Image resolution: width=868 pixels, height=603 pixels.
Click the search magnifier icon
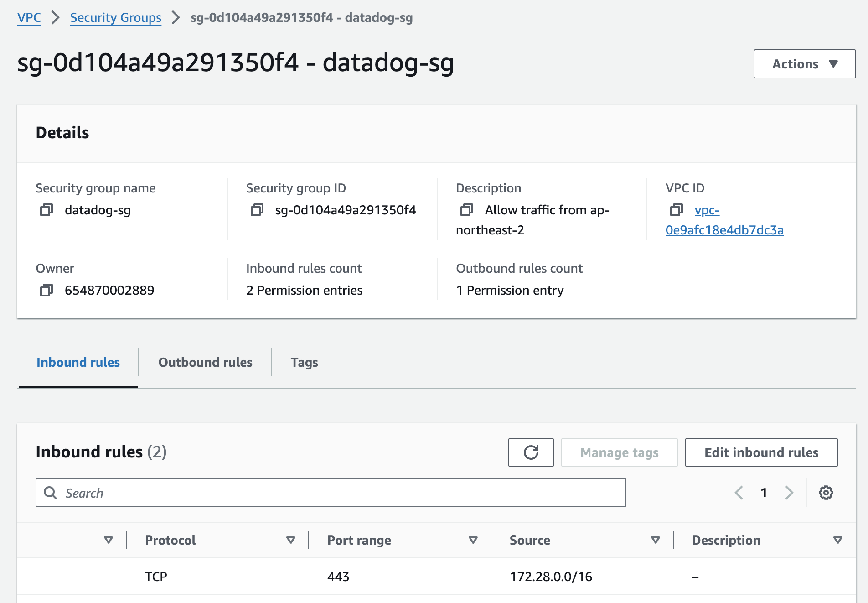point(50,493)
